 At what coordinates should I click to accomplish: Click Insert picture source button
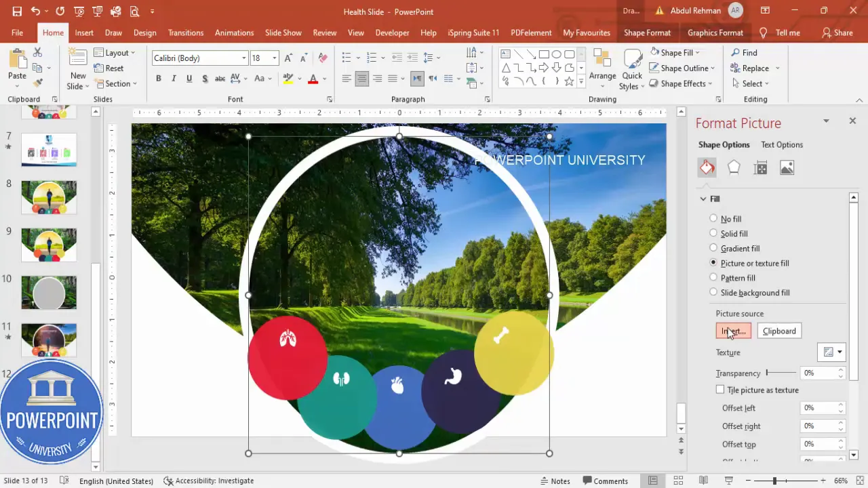(733, 331)
